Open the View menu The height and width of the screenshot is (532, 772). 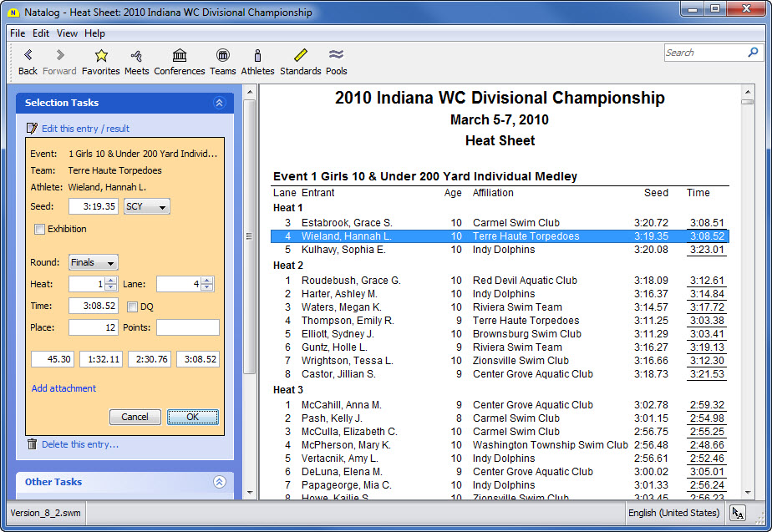tap(67, 33)
